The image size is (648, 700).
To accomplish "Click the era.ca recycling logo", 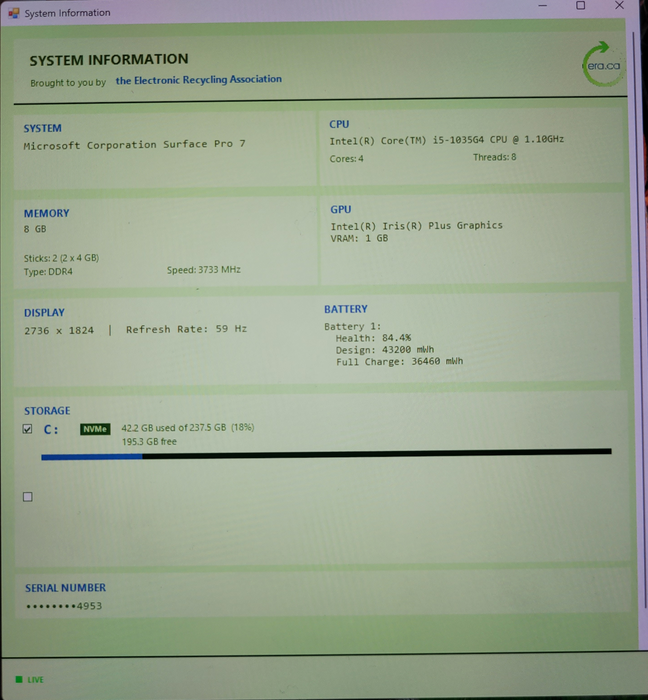I will point(603,65).
